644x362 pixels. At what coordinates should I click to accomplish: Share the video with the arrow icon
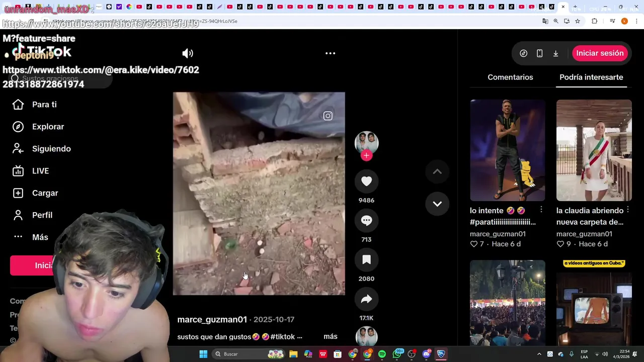[366, 299]
